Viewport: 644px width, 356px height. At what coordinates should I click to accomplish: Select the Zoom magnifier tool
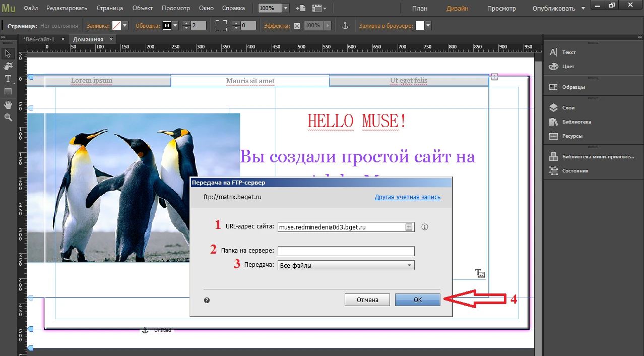point(8,117)
